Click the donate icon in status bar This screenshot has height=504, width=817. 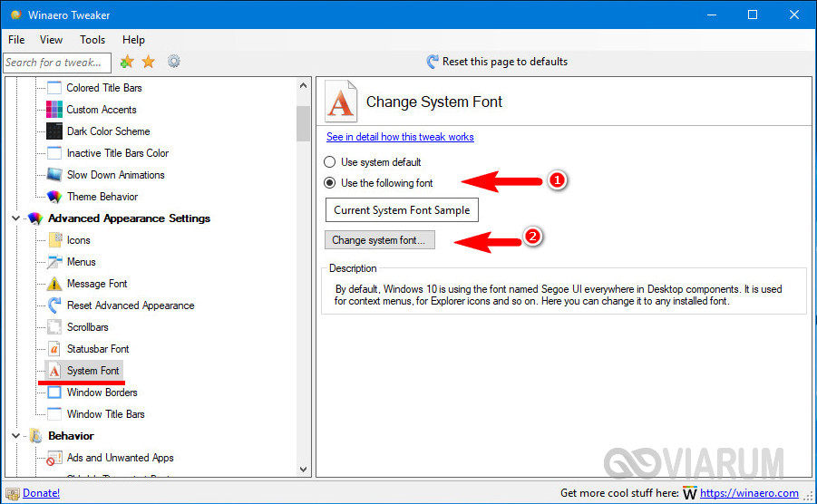[13, 493]
